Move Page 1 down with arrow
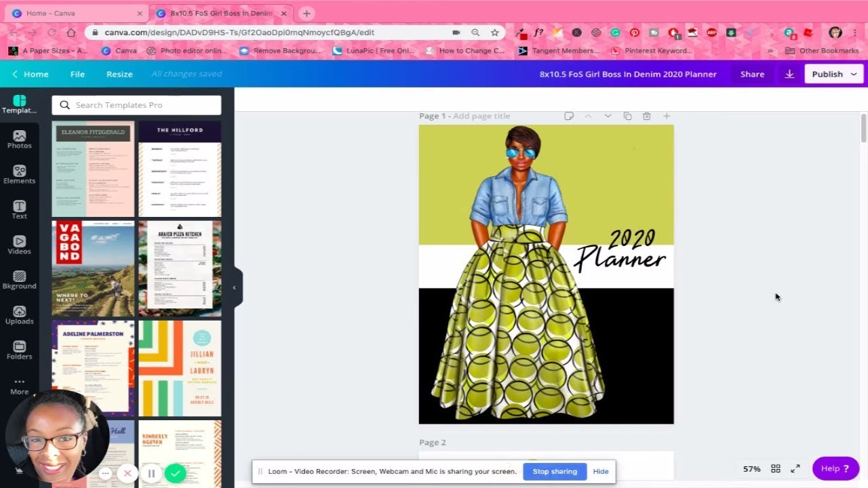Screen dimensions: 868x488 click(608, 116)
